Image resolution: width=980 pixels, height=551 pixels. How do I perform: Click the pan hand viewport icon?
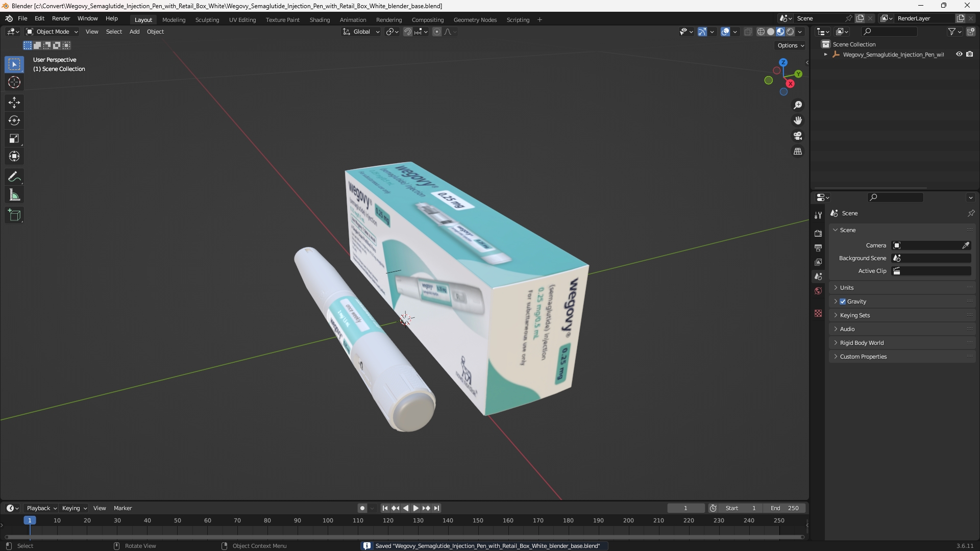[798, 120]
